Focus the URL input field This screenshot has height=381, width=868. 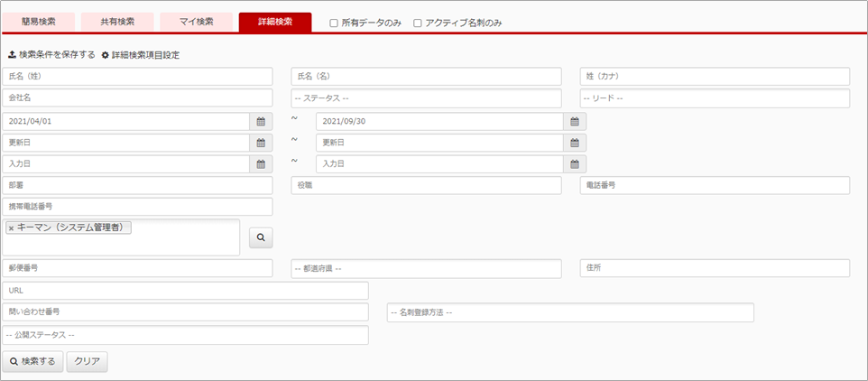[x=186, y=291]
